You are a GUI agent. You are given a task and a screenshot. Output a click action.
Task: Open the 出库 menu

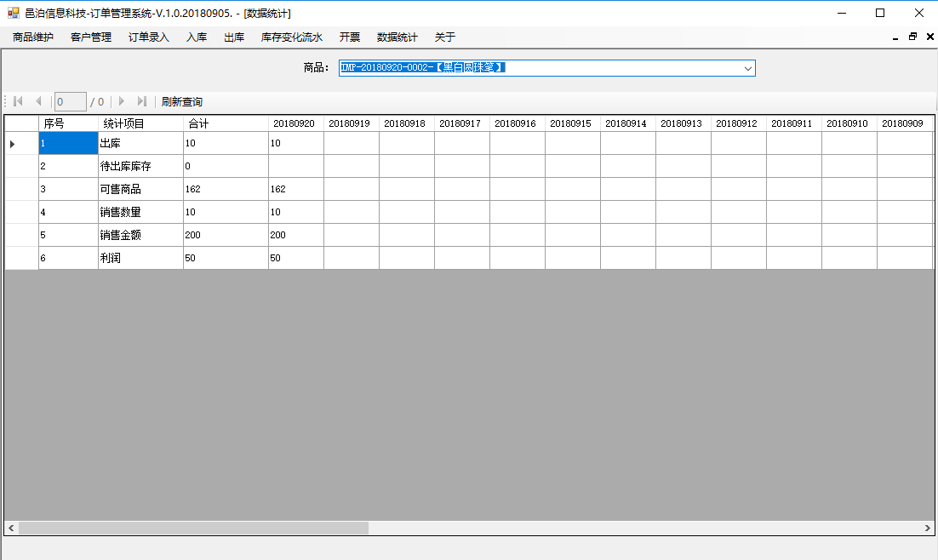(234, 37)
